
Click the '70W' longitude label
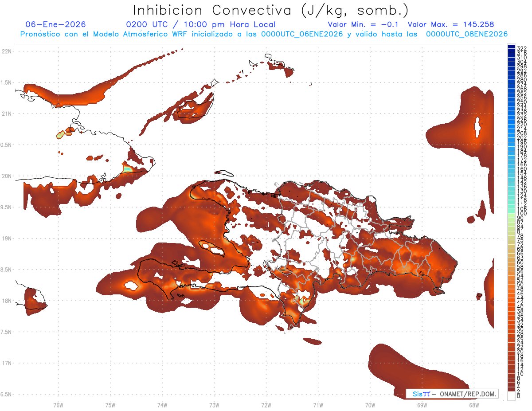(x=370, y=405)
